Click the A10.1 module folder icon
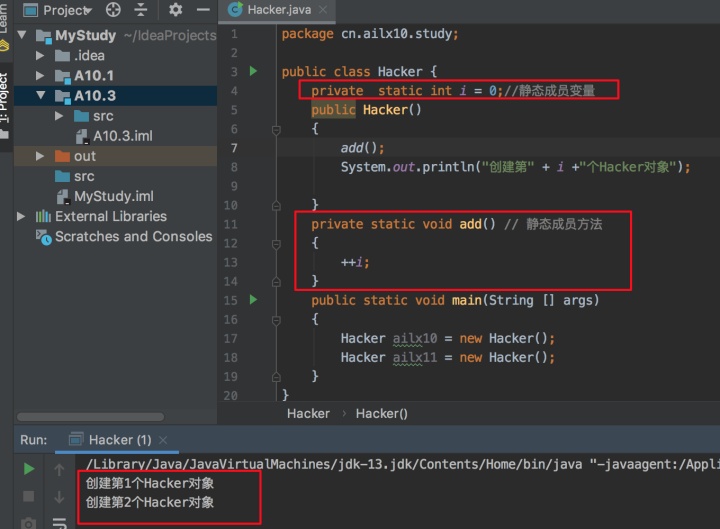Image resolution: width=720 pixels, height=529 pixels. pos(62,76)
